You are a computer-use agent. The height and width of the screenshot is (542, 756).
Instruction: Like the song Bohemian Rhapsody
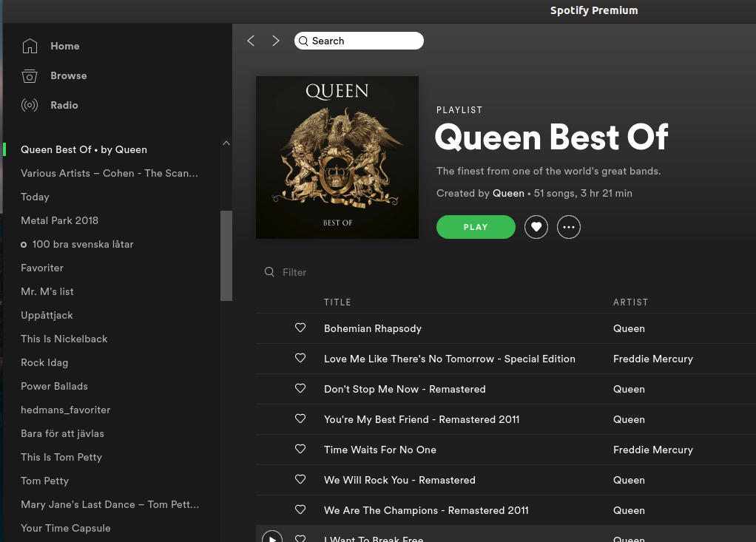pyautogui.click(x=300, y=328)
